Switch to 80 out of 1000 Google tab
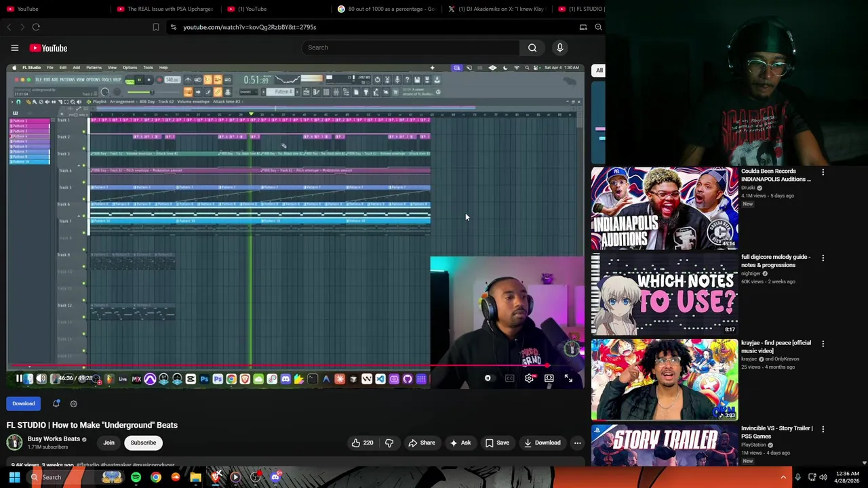 385,9
